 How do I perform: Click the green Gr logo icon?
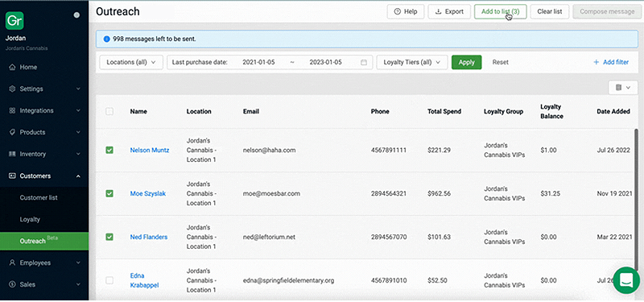[x=14, y=21]
